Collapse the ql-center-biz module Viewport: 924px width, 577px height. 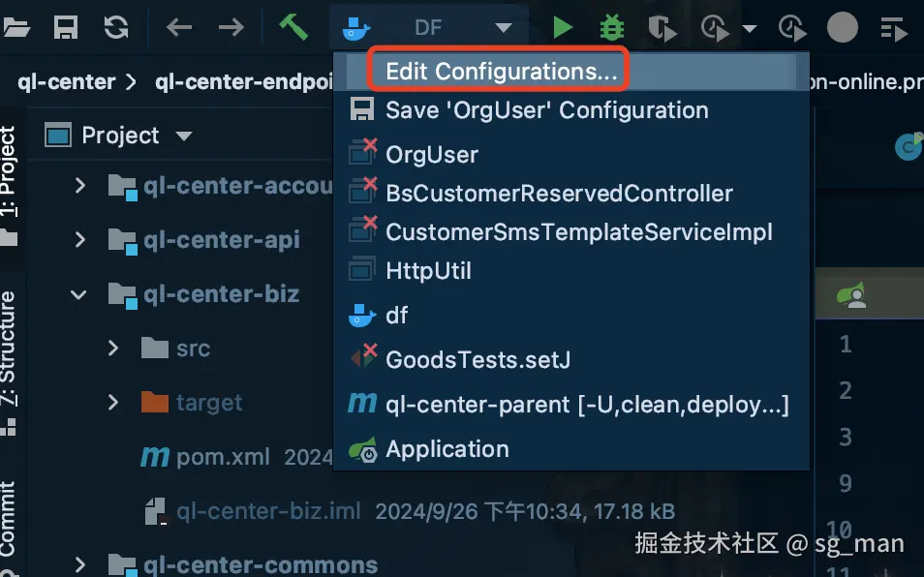click(81, 293)
